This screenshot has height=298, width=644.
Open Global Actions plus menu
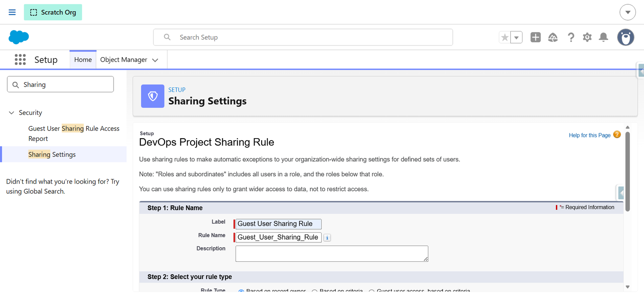click(535, 37)
